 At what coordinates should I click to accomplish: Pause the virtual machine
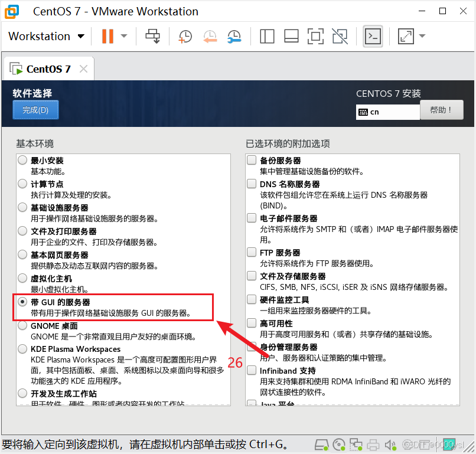point(107,37)
